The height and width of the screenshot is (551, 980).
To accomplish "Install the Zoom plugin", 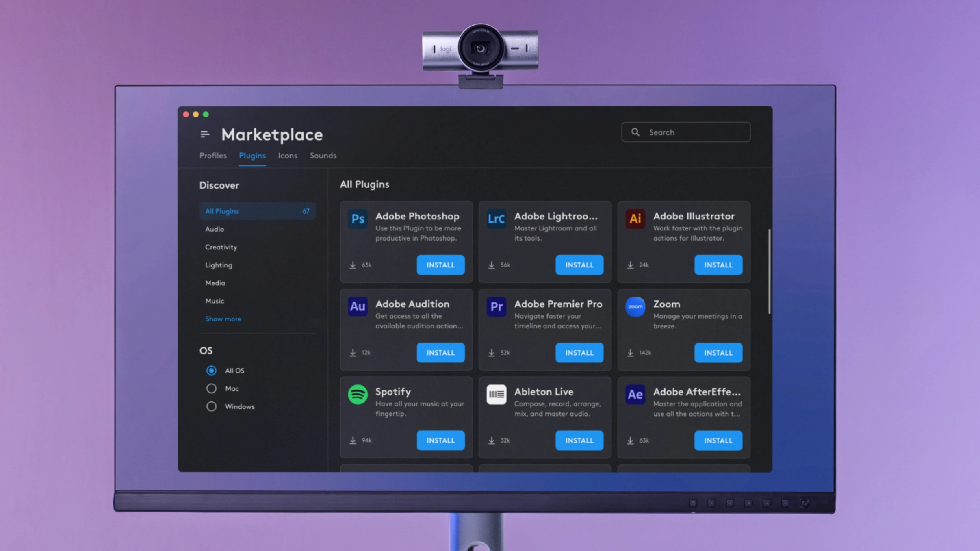I will pyautogui.click(x=718, y=353).
